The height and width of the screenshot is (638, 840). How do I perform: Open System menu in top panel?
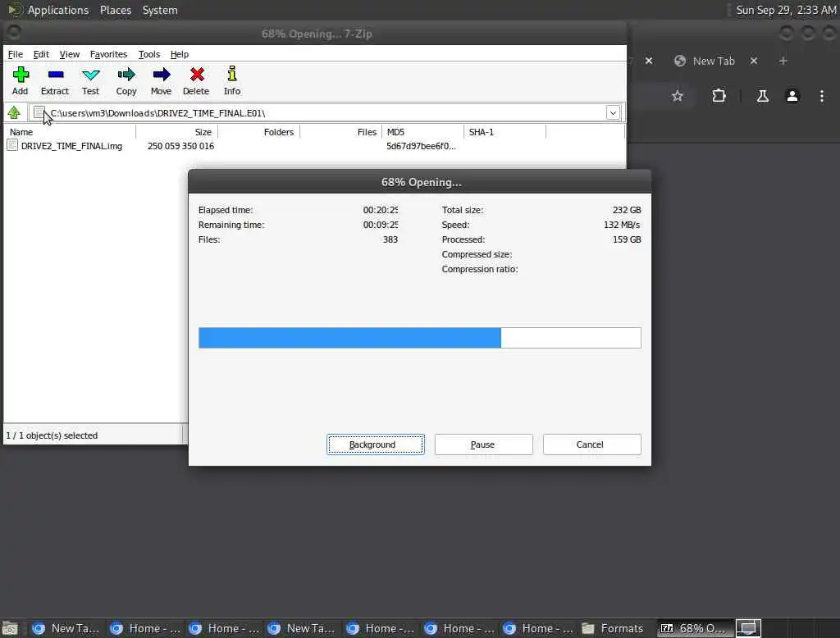click(x=160, y=10)
